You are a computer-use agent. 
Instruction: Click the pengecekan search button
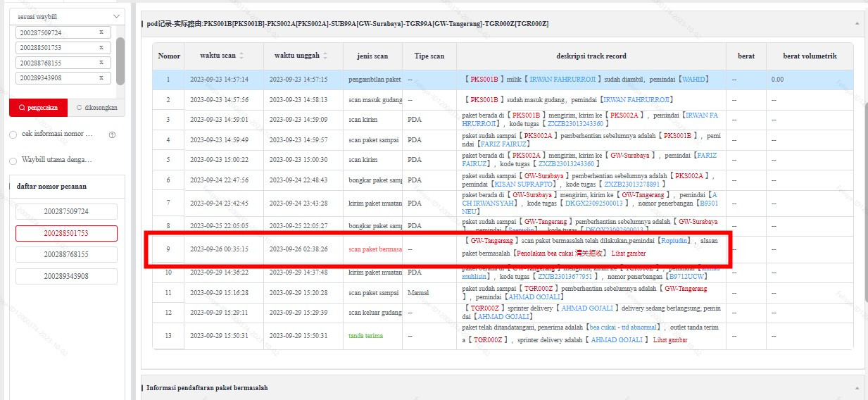click(x=39, y=108)
